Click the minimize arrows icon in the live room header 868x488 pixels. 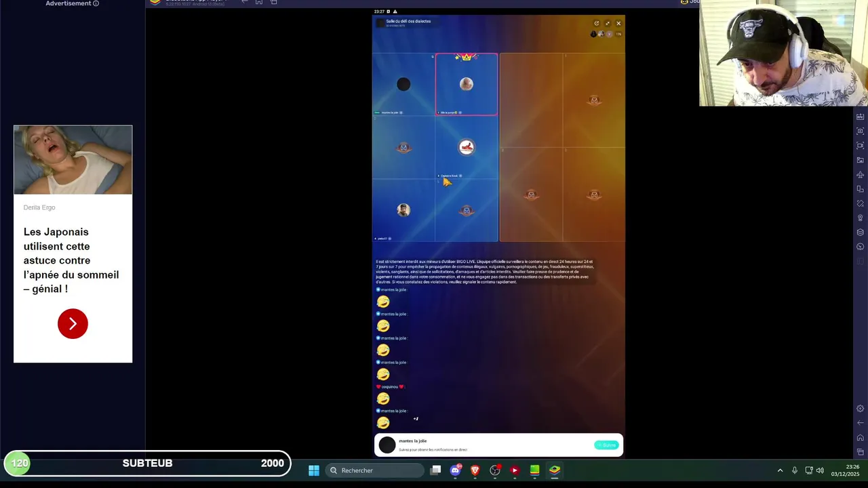[608, 23]
